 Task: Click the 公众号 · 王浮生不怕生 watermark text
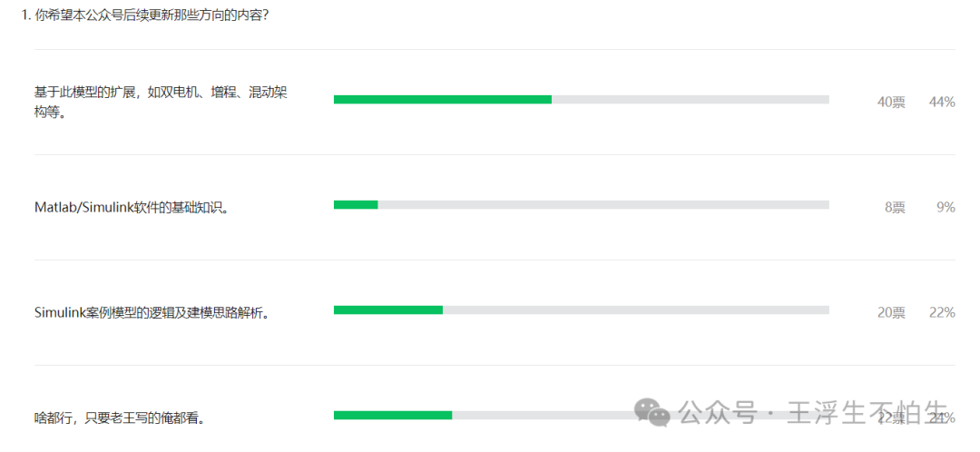[x=814, y=413]
